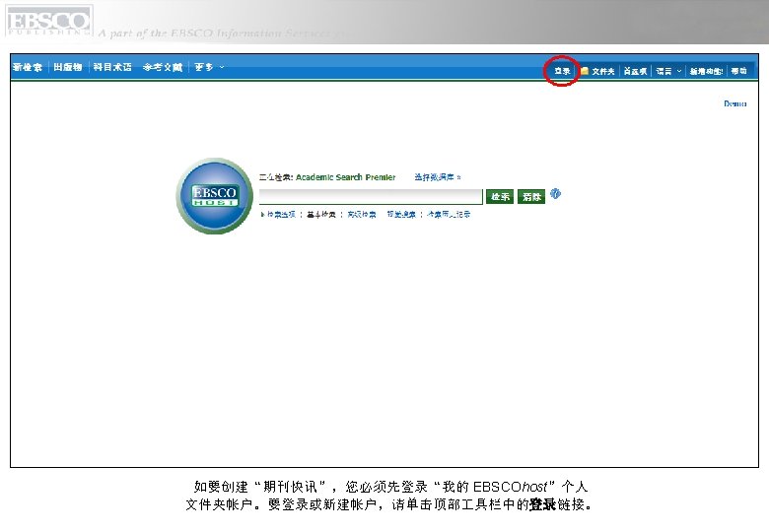Click the green 清除 clear button
769x532 pixels.
531,196
